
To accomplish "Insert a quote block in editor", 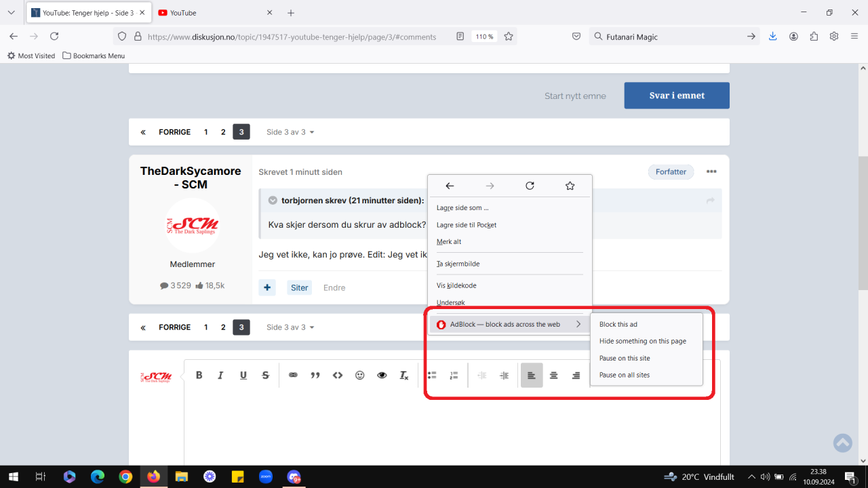I will point(315,375).
